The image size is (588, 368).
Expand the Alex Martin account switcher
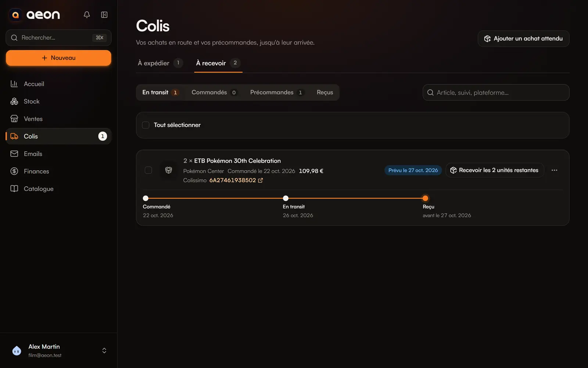point(104,350)
